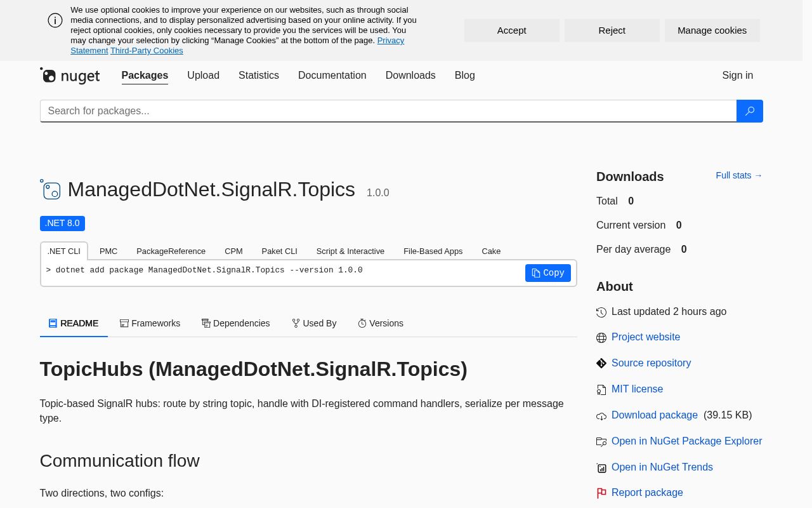Image resolution: width=812 pixels, height=508 pixels.
Task: Click the ManagedDotNet.SignalR.Topics package icon
Action: 50,189
